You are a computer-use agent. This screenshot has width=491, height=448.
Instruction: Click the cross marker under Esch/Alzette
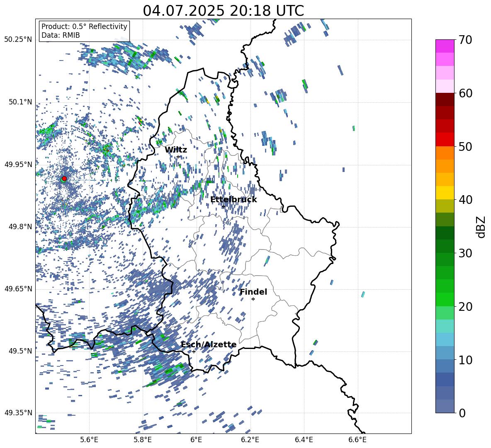(x=194, y=351)
